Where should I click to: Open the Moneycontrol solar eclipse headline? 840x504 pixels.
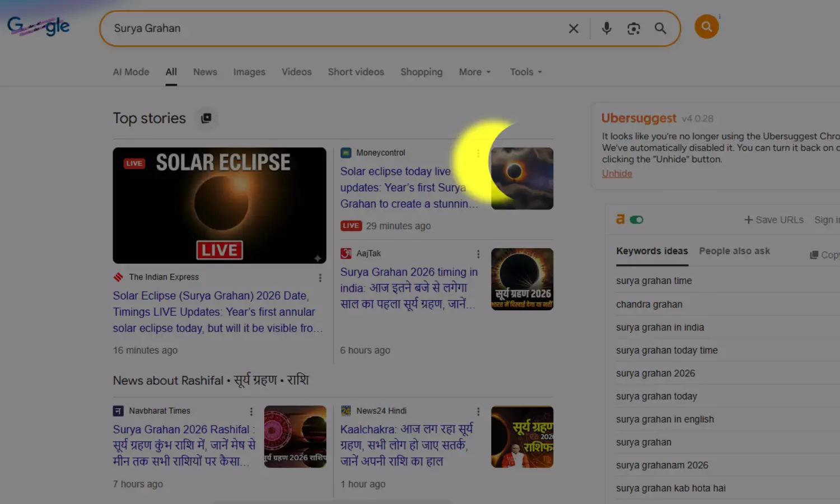[x=403, y=188]
